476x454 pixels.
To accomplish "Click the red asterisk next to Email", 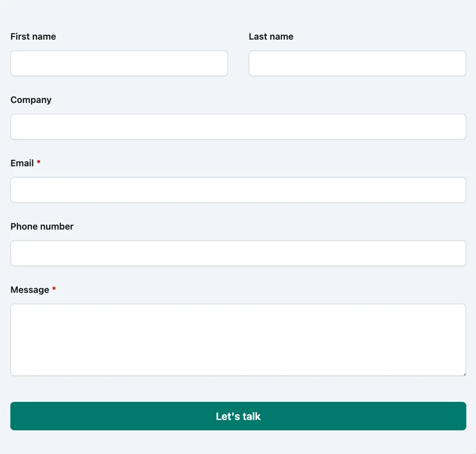I will click(38, 163).
